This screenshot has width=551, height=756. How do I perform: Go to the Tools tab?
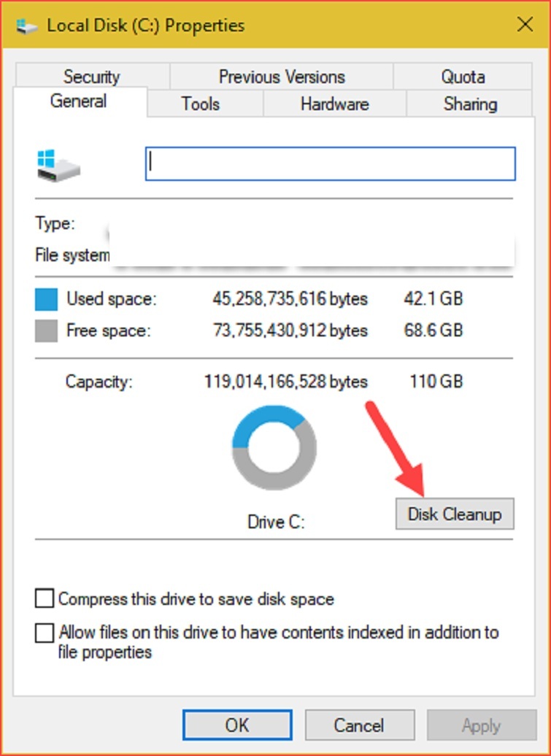(x=201, y=104)
